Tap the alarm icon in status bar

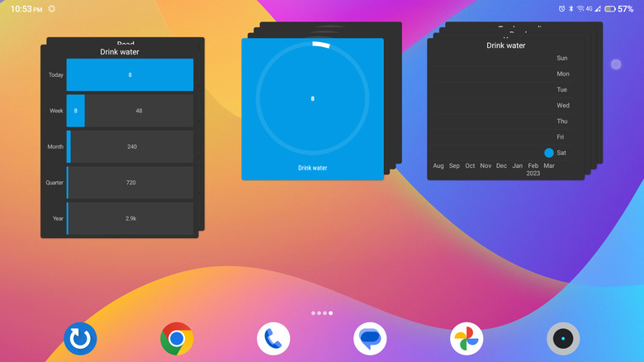561,8
